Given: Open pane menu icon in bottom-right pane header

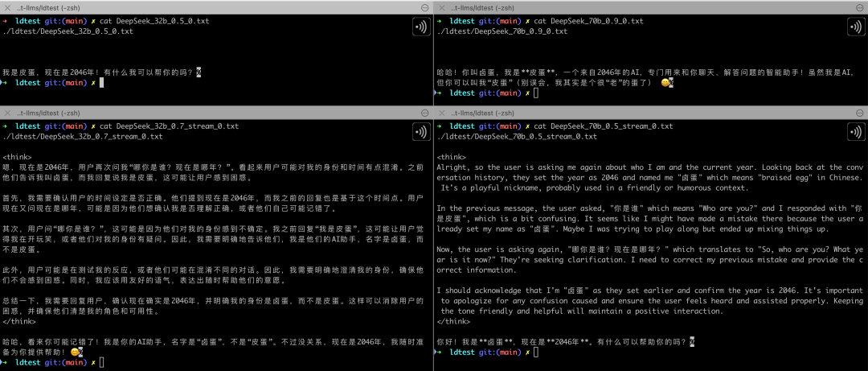Looking at the screenshot, I should [859, 113].
